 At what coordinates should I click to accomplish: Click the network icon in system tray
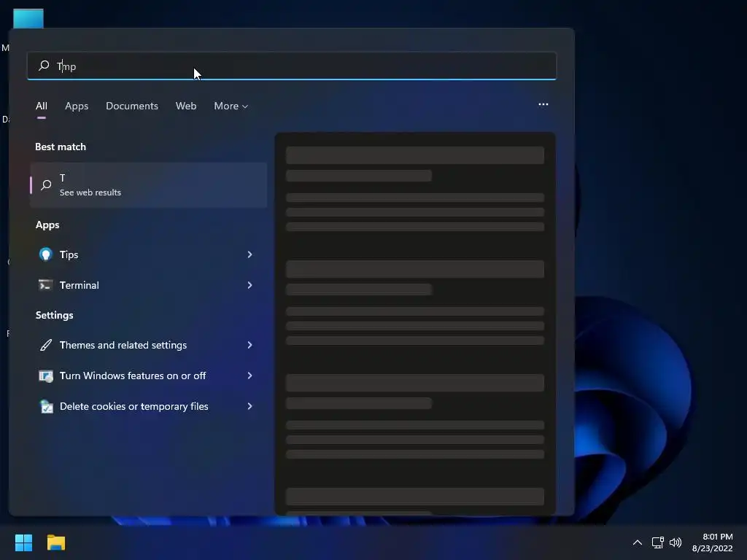point(658,542)
